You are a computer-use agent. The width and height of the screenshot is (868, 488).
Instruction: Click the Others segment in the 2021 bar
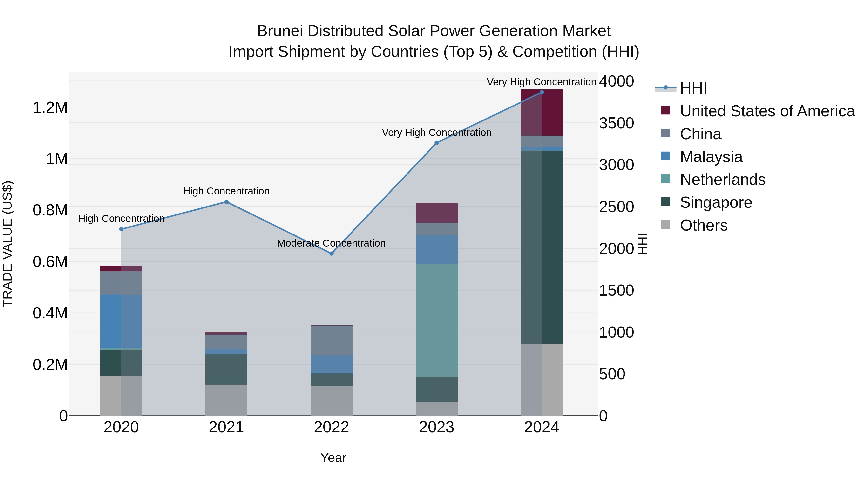[226, 400]
